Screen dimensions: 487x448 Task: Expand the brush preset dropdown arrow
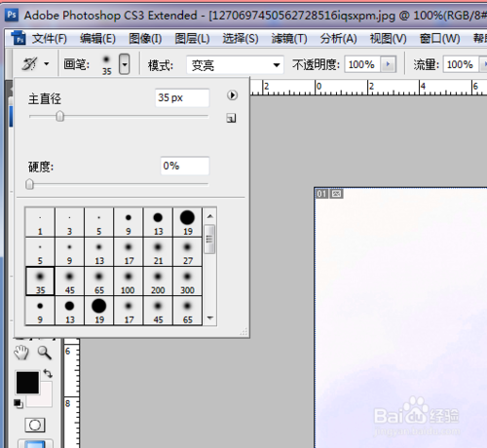pos(125,63)
